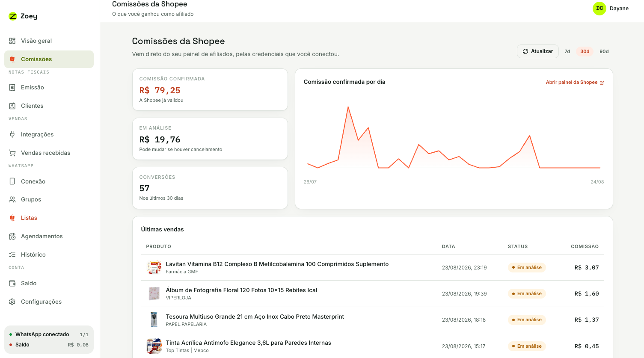The width and height of the screenshot is (644, 358).
Task: Click the R$ 1,60 commission value
Action: 587,294
